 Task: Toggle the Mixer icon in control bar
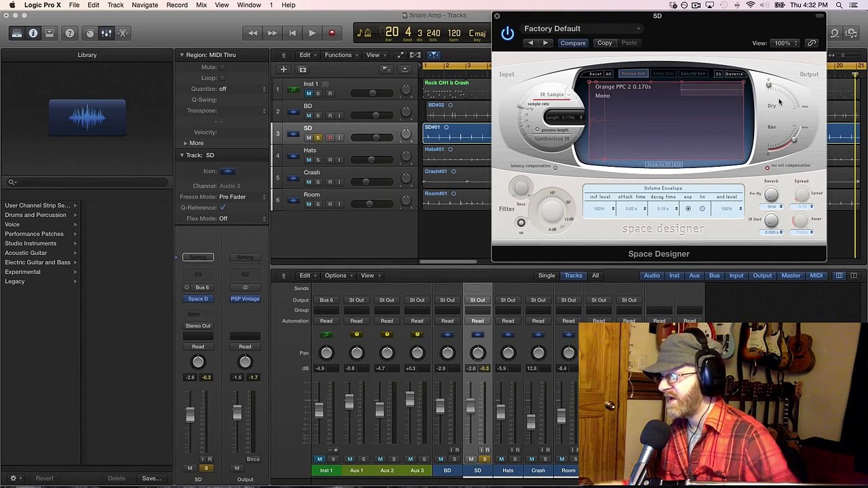[x=106, y=33]
